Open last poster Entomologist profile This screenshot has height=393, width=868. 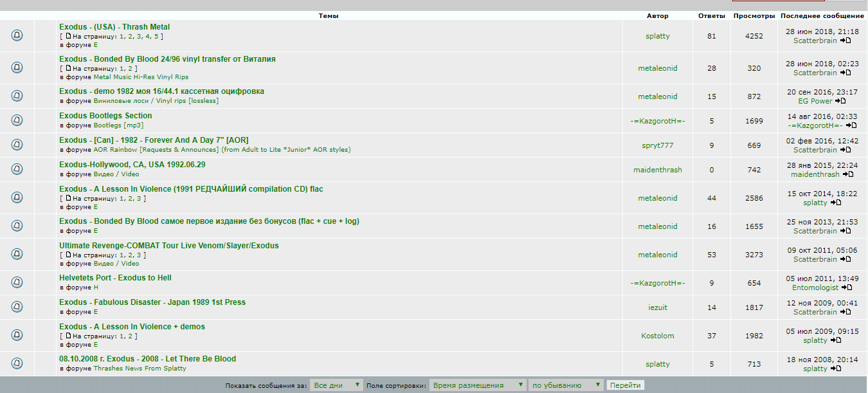coord(815,288)
